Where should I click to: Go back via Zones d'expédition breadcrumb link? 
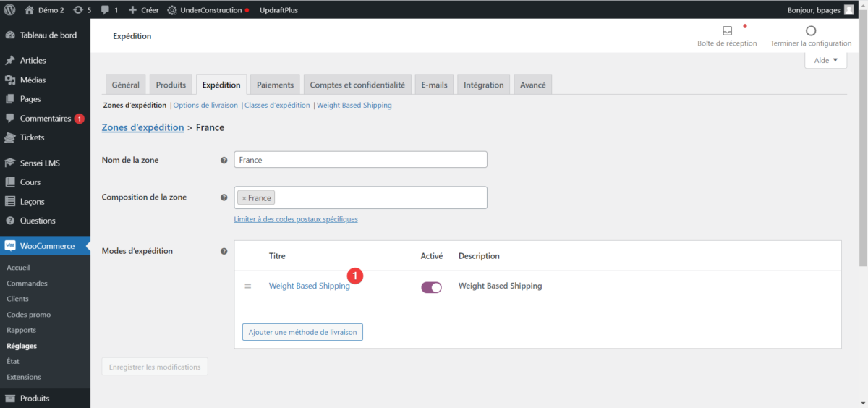(142, 127)
